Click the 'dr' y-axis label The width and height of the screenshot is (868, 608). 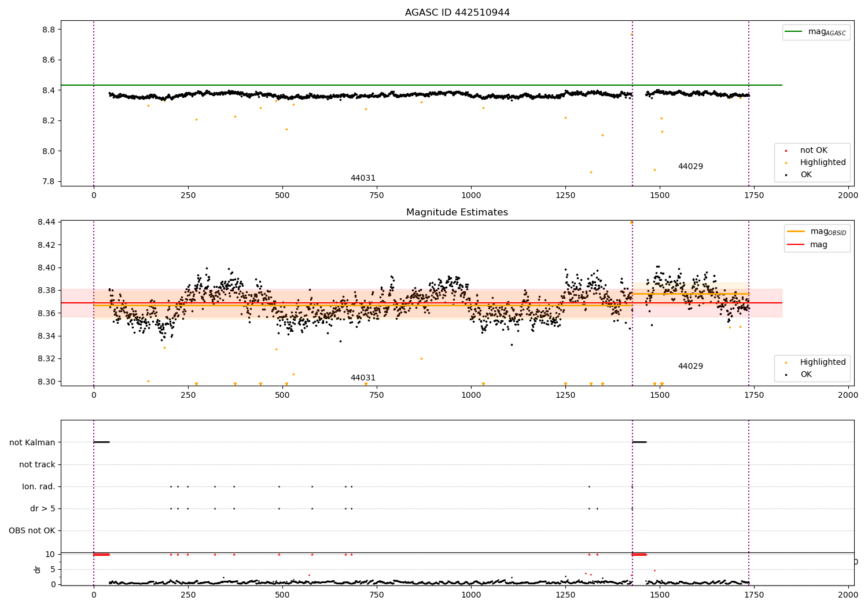tap(38, 569)
